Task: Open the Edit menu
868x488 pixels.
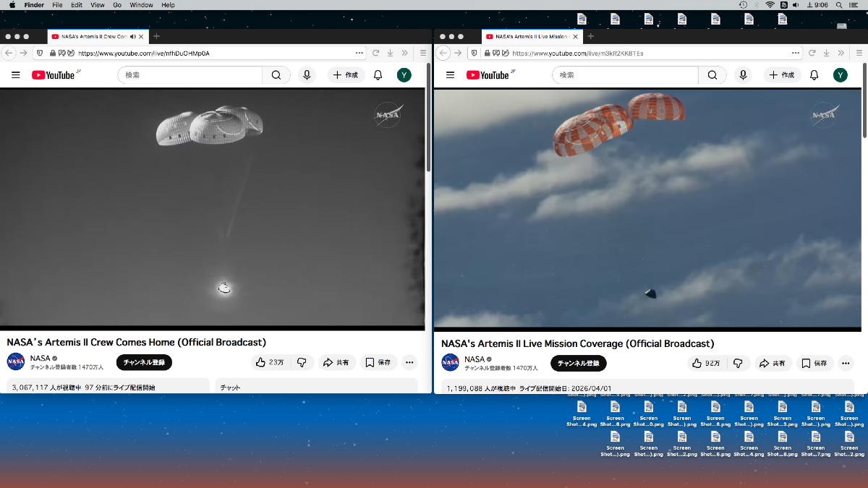Action: coord(77,5)
